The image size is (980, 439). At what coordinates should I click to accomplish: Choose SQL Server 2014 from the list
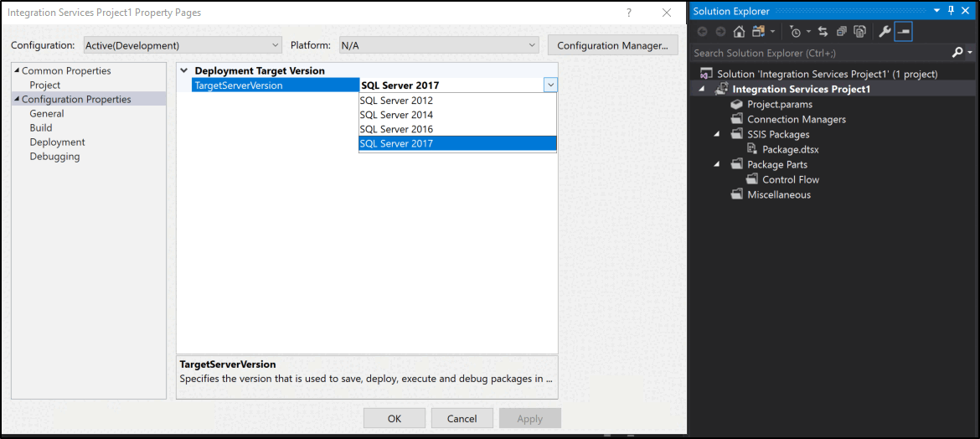[x=457, y=115]
